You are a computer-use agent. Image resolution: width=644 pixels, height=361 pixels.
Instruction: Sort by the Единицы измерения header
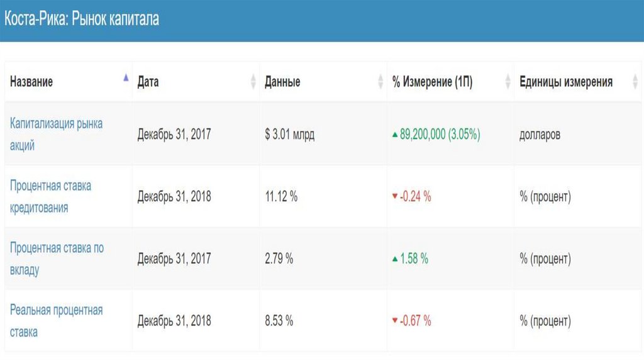pyautogui.click(x=566, y=82)
